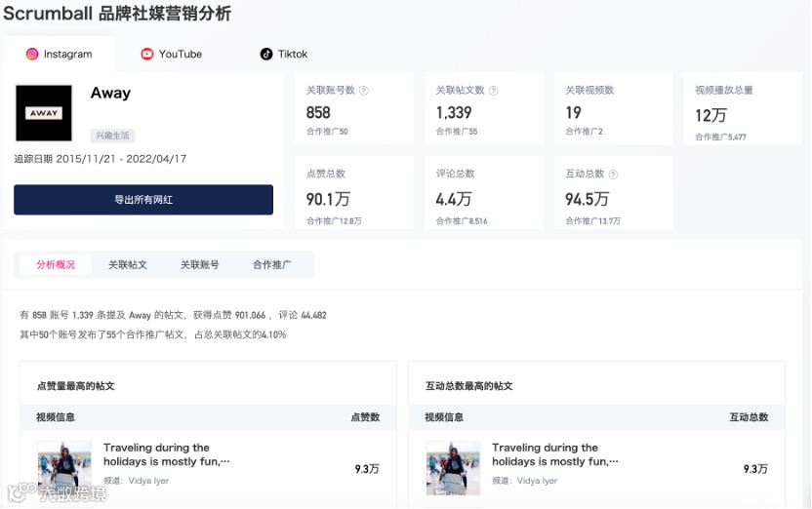Click the 19 关联视频数 value

(x=573, y=112)
